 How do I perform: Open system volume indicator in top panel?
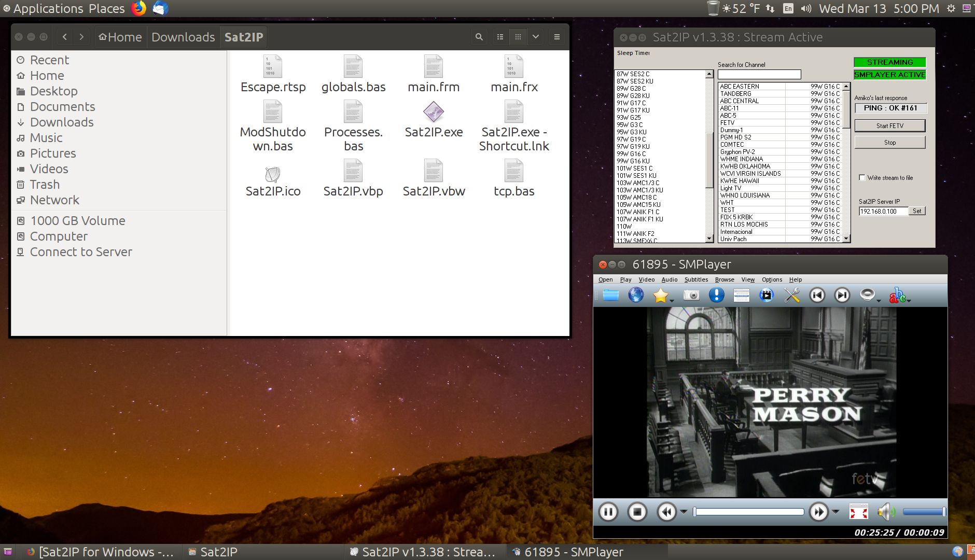click(x=805, y=8)
